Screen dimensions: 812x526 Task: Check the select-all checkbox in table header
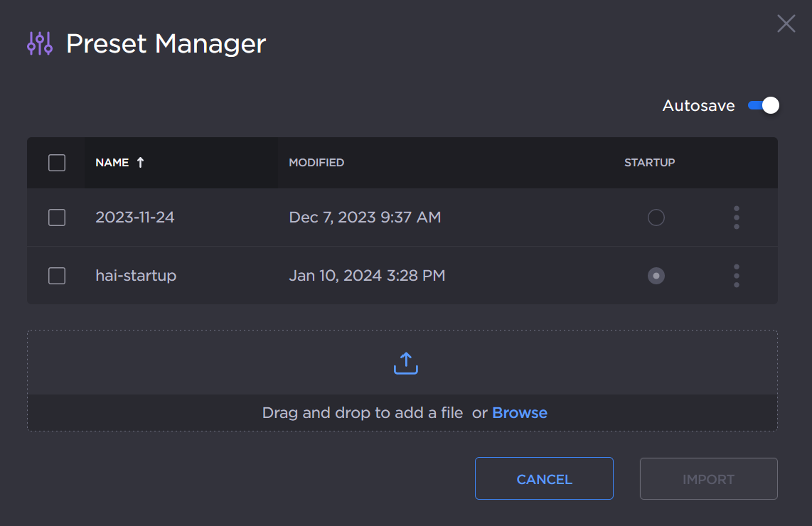(x=57, y=163)
